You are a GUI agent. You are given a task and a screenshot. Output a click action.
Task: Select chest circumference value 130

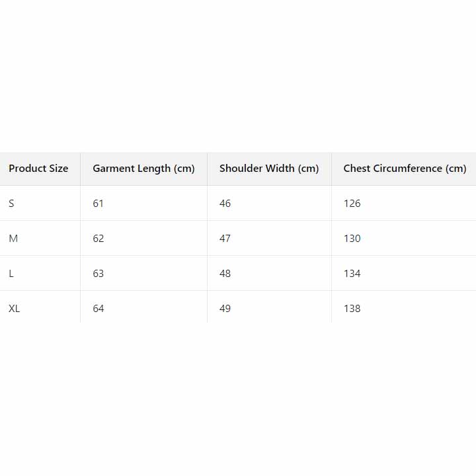pos(352,239)
